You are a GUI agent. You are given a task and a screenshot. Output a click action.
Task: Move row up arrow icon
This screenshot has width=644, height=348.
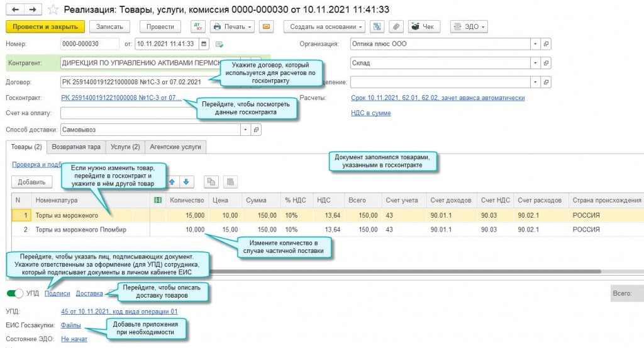point(172,182)
